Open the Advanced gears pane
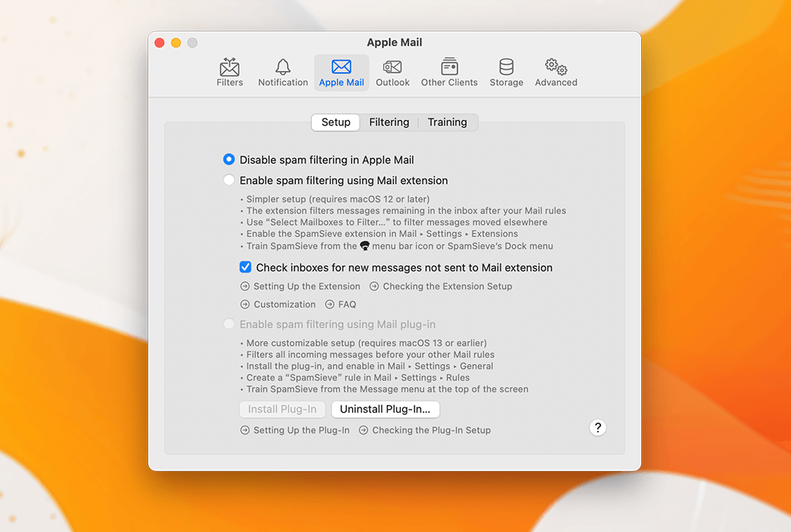 [x=556, y=73]
